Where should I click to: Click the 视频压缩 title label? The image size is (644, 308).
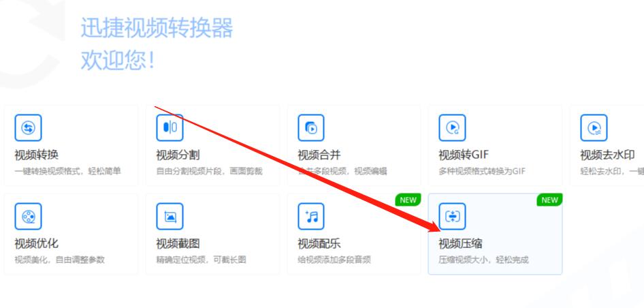tap(461, 243)
